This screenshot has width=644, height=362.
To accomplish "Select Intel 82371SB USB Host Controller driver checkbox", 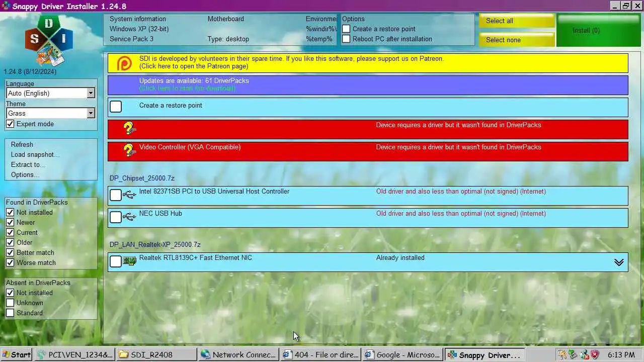I will tap(116, 195).
